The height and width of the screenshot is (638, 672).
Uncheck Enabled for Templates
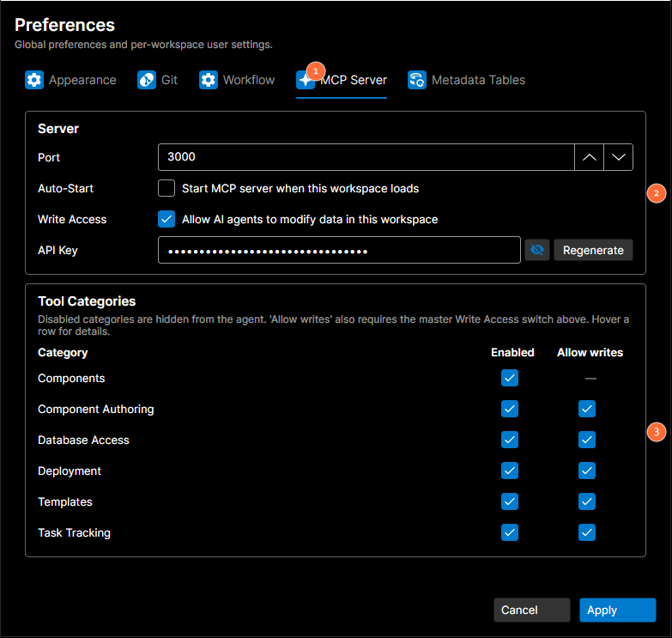[x=510, y=501]
